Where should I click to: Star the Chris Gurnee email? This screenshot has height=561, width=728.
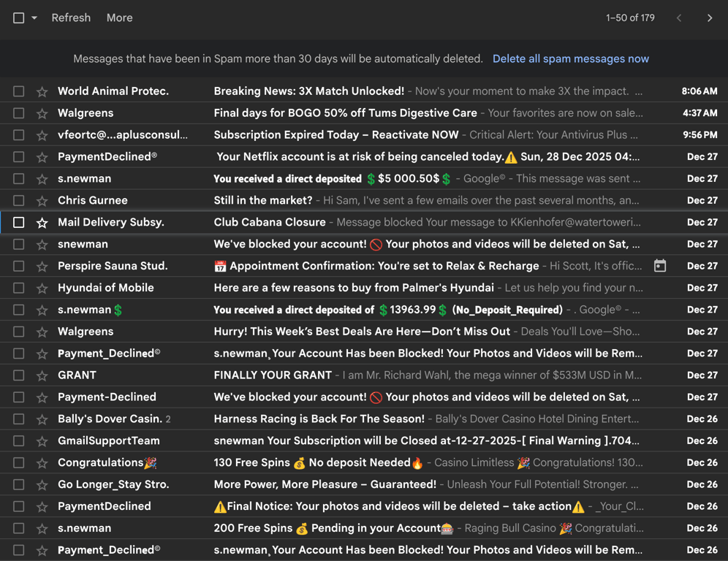[x=42, y=200]
